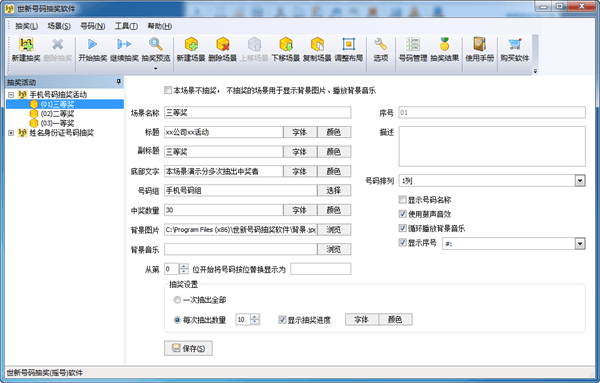Toggle 使用鼓声音效 checkbox
The width and height of the screenshot is (600, 383).
point(403,214)
